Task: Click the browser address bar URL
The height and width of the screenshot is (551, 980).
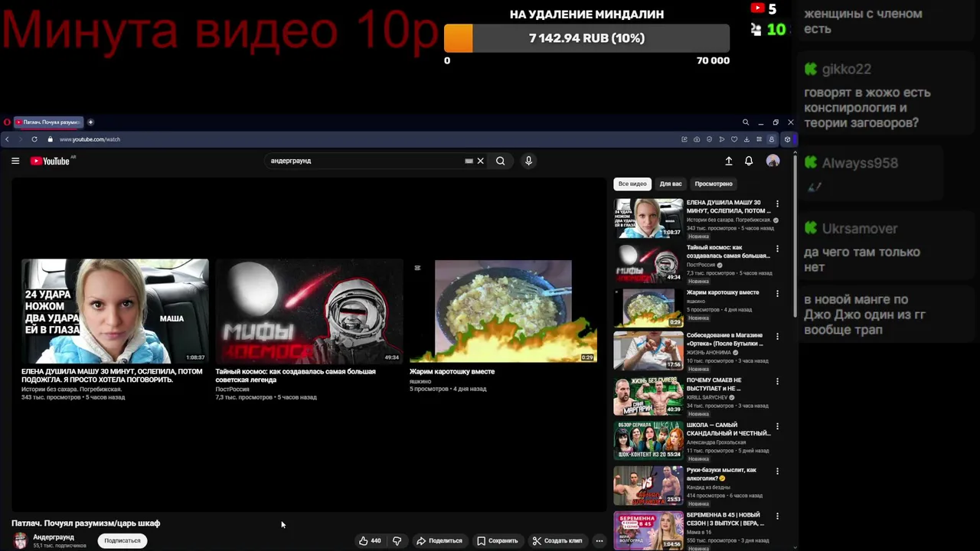Action: pyautogui.click(x=90, y=139)
